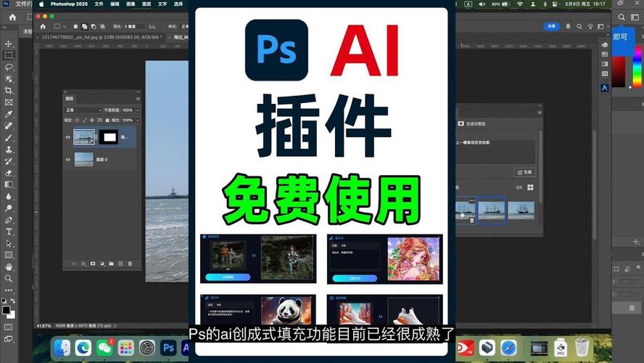Choose the New Selection mode in options bar

(x=75, y=26)
